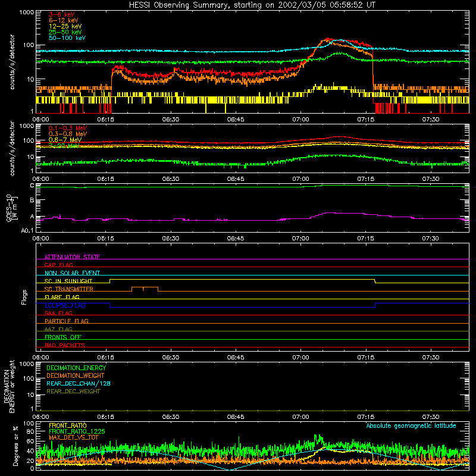Select the 50-100 keV legend label
The height and width of the screenshot is (476, 476).
(67, 38)
